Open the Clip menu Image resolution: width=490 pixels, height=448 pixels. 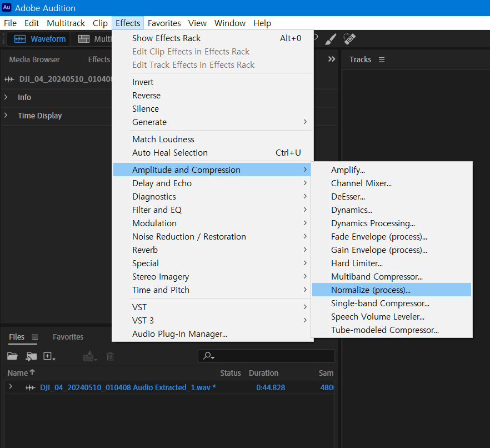pyautogui.click(x=100, y=23)
